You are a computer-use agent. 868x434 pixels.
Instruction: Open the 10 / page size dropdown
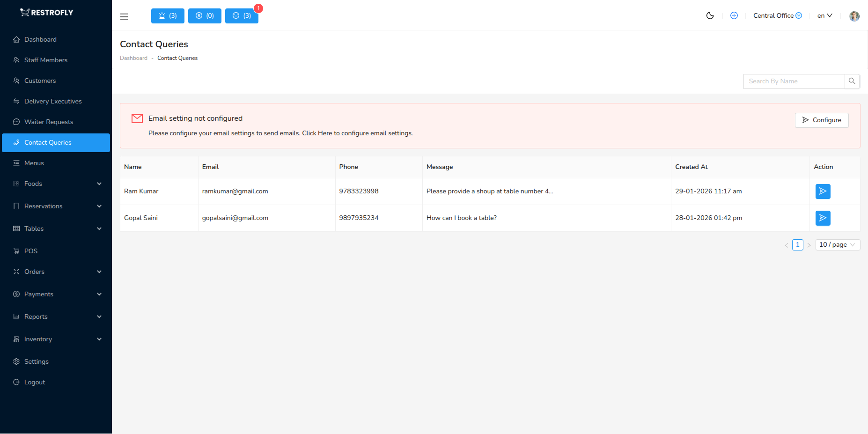pyautogui.click(x=837, y=244)
